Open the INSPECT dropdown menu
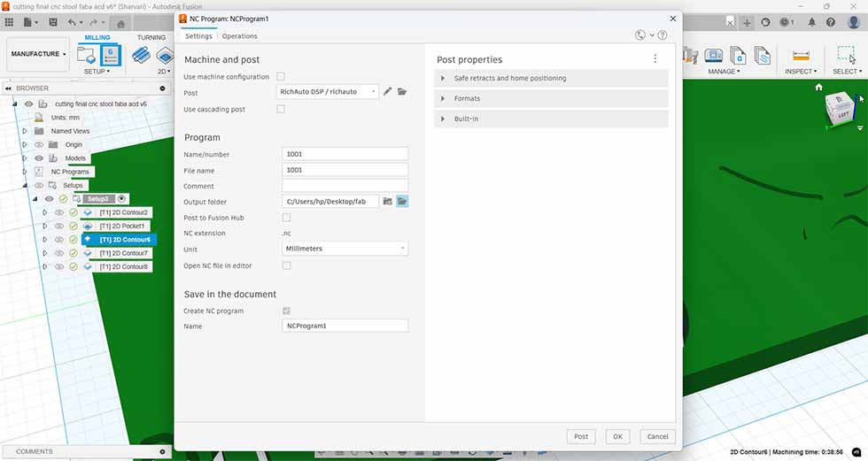Image resolution: width=868 pixels, height=461 pixels. pyautogui.click(x=801, y=72)
